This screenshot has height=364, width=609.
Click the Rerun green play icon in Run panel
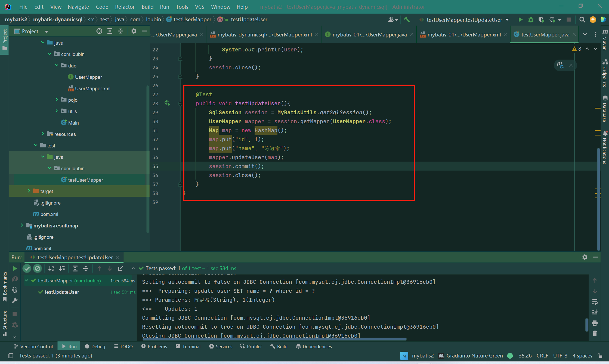[x=15, y=269]
